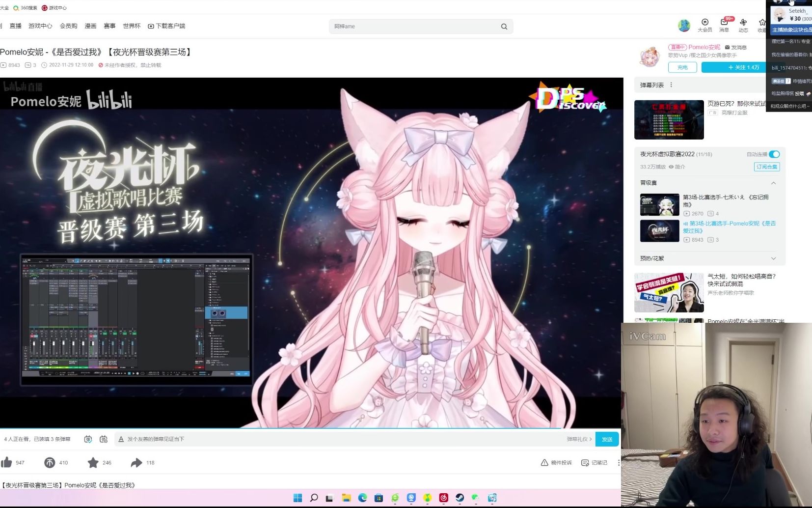Click 发消息 envelope to message uploader
The image size is (812, 508).
click(x=736, y=47)
